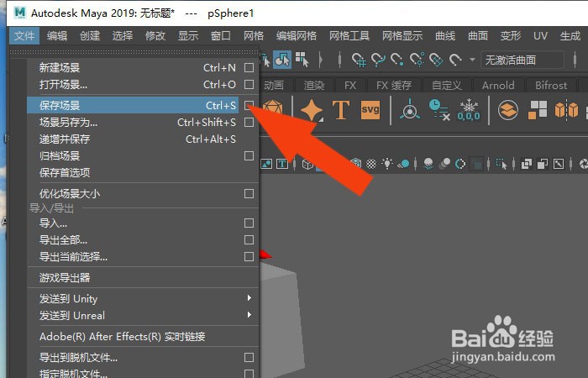Click the select-by-multi-component mode icon
Image resolution: width=588 pixels, height=378 pixels.
coord(302,60)
